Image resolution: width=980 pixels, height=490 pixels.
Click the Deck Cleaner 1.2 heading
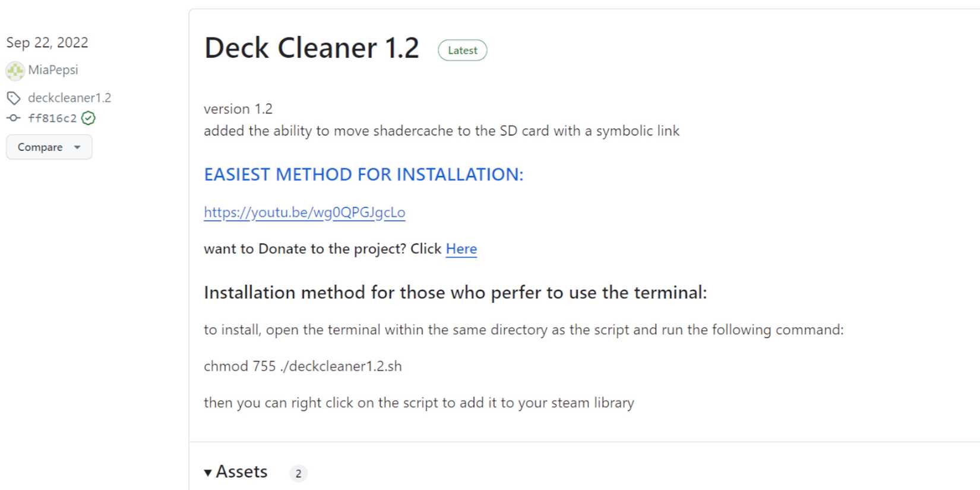coord(311,48)
